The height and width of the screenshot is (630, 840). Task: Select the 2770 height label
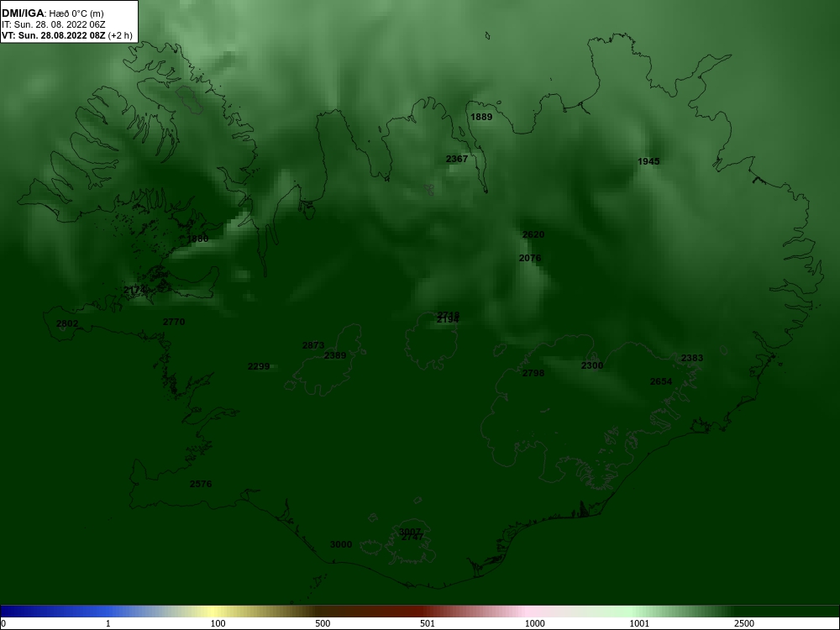point(174,322)
